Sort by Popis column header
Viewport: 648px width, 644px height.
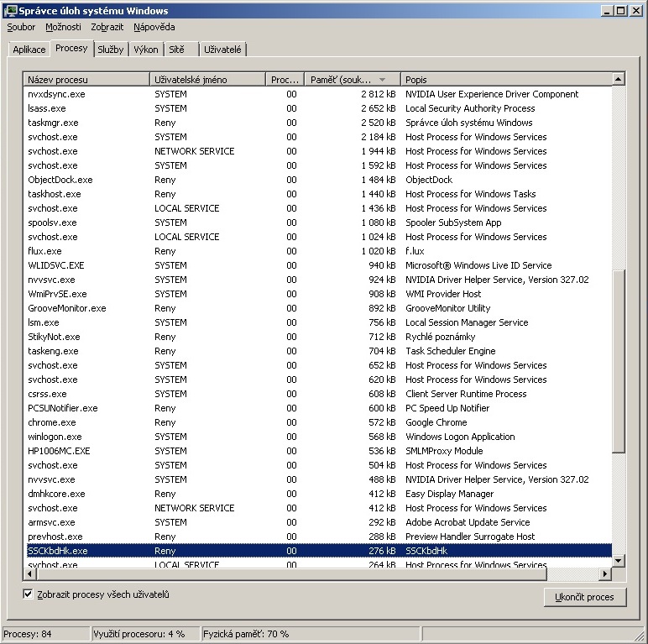(506, 80)
